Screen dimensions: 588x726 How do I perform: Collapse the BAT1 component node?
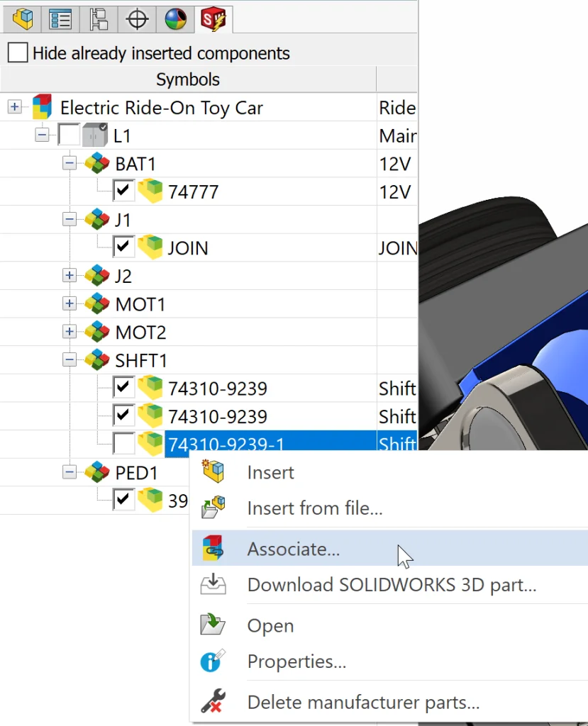[x=70, y=163]
